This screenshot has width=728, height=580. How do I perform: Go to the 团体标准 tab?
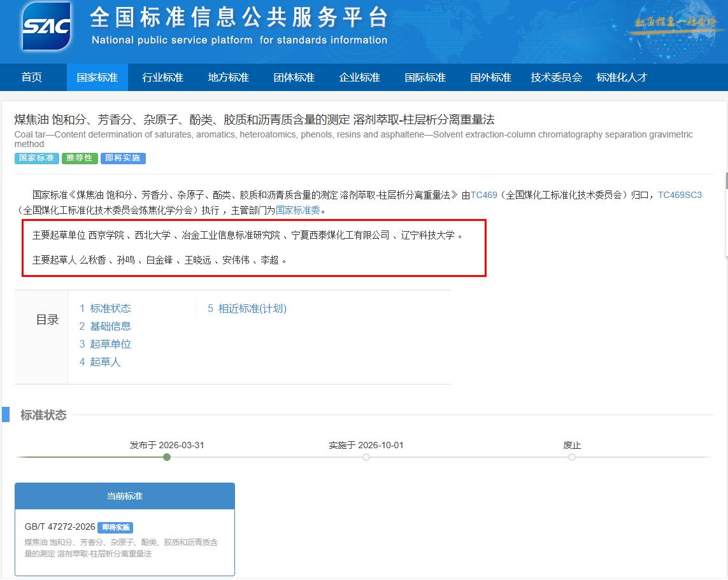294,78
